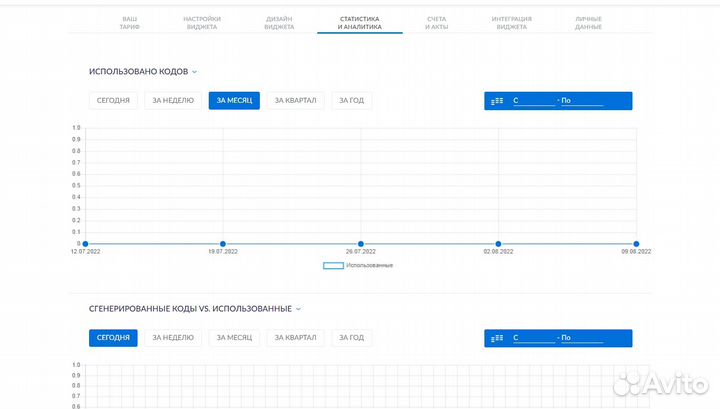
Task: Switch to 'Личные данные' tab
Action: 589,23
